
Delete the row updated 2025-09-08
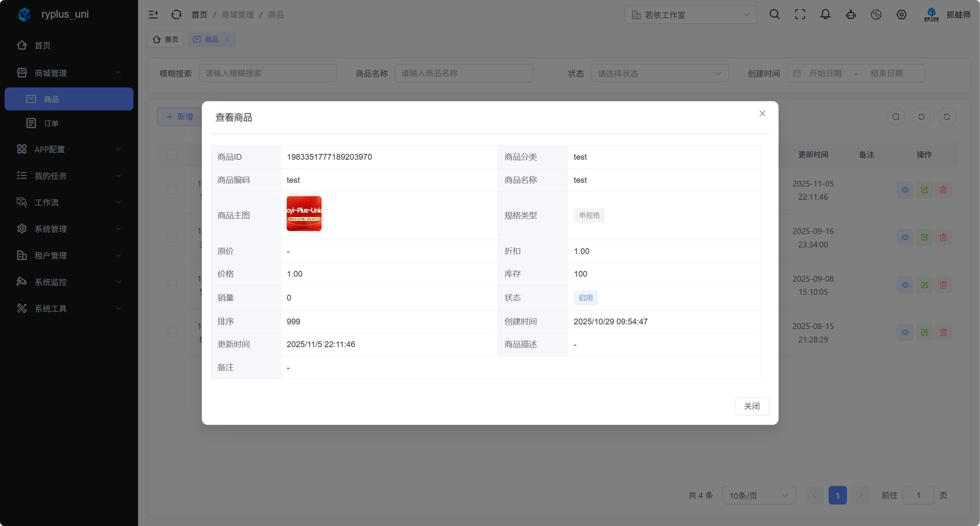click(943, 285)
